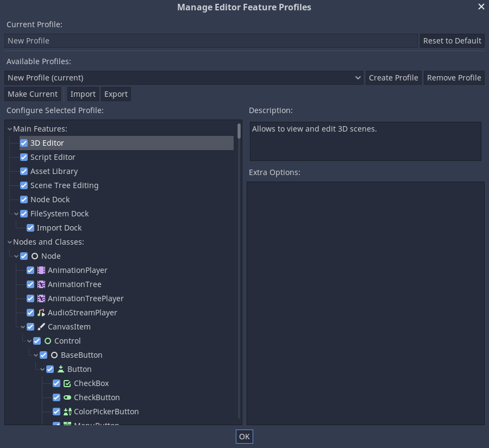
Task: Click the AnimationTree node icon
Action: click(x=41, y=284)
